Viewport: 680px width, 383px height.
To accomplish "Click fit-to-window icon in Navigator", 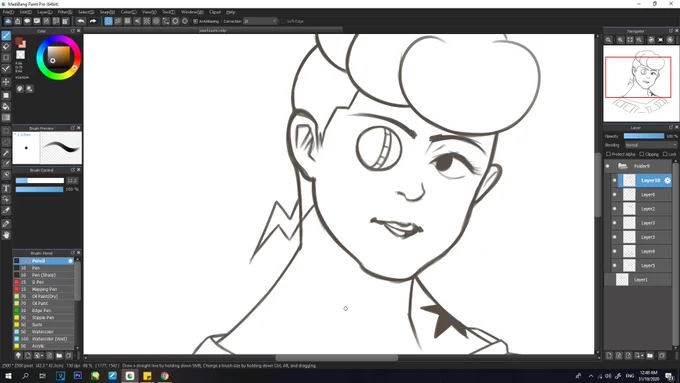I will pos(630,39).
